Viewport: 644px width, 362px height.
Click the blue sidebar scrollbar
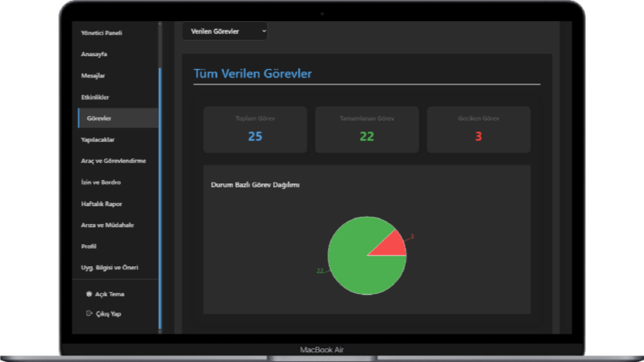160,198
